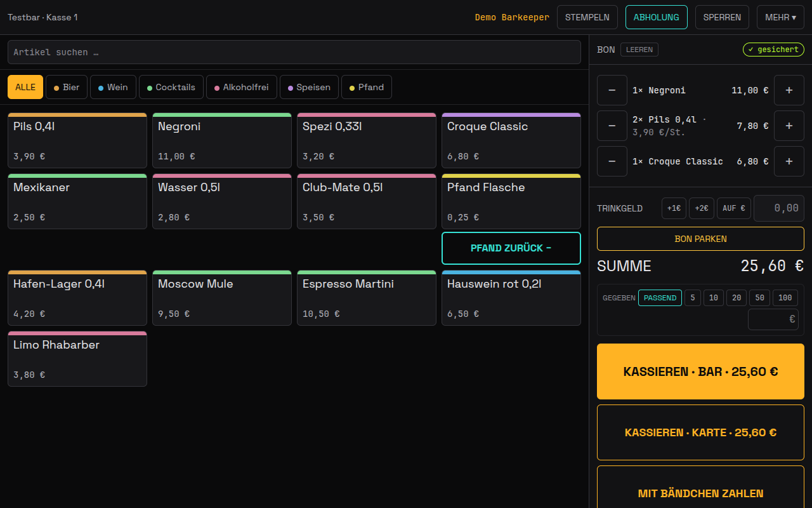Clear the bon with LEEREN
Viewport: 812px width, 508px height.
(x=639, y=50)
